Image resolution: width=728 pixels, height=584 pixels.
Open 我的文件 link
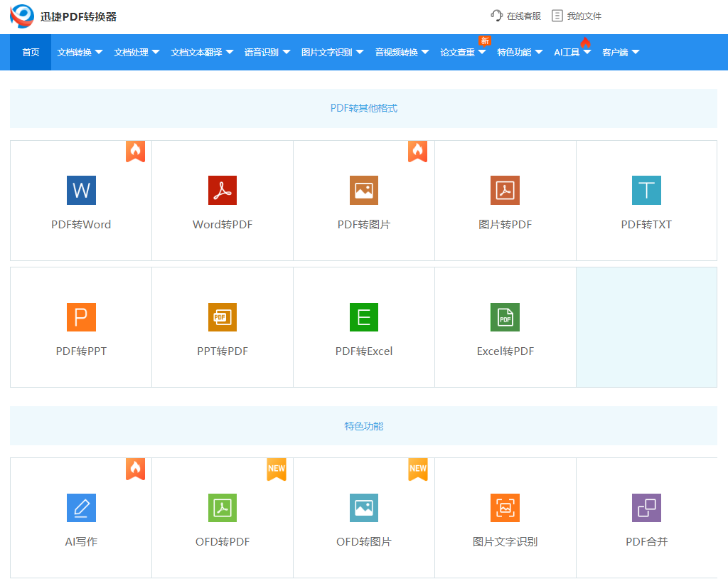(577, 16)
